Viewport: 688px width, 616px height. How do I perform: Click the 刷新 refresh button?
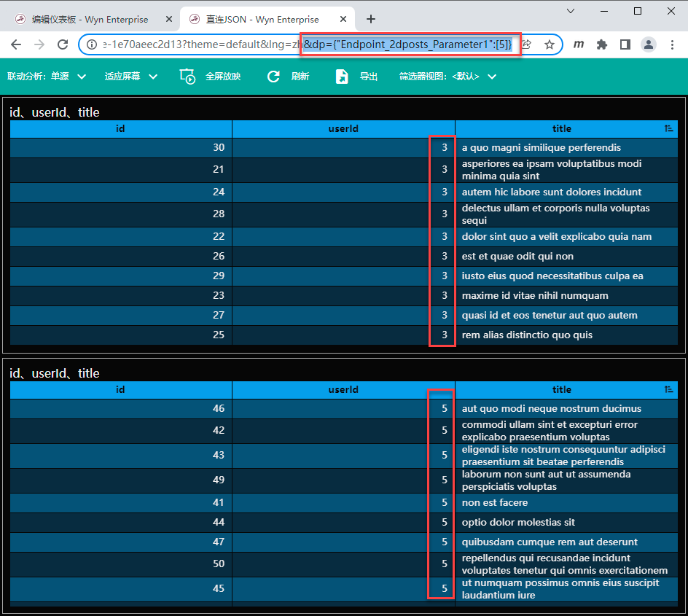tap(289, 77)
